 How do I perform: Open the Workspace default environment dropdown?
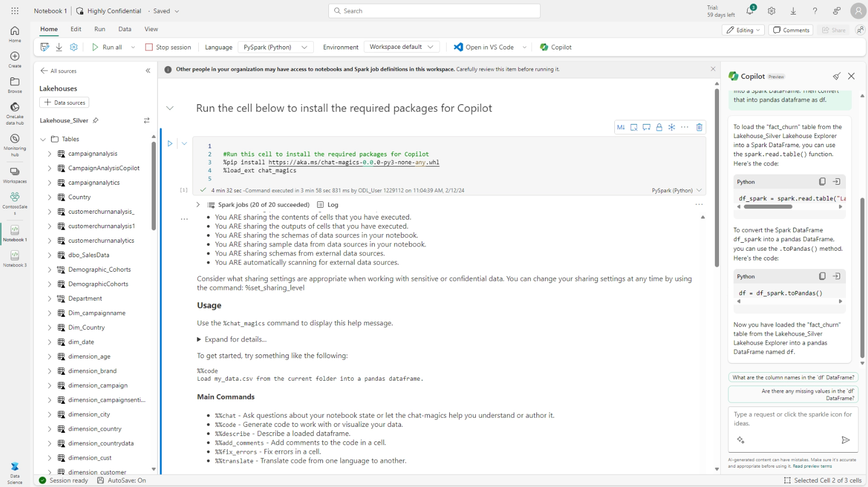(x=401, y=47)
